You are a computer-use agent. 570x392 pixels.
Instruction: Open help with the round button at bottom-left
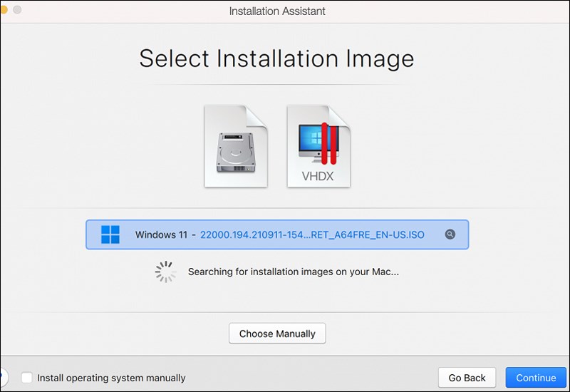[x=2, y=377]
